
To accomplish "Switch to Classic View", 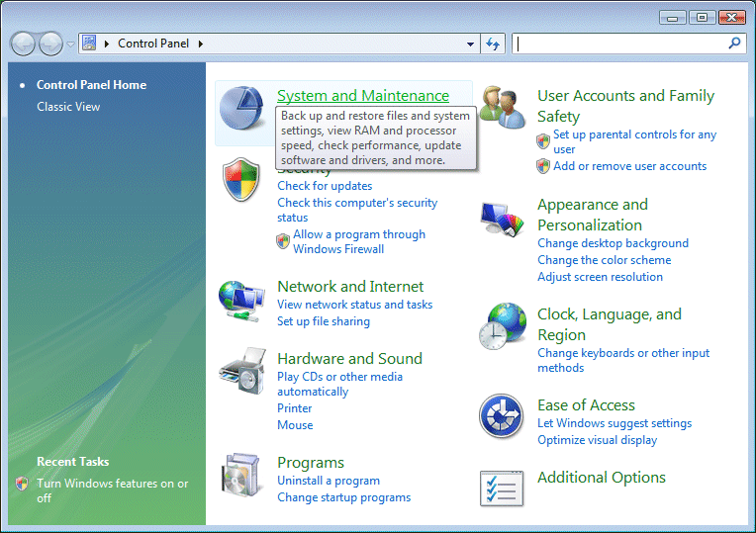I will 68,107.
